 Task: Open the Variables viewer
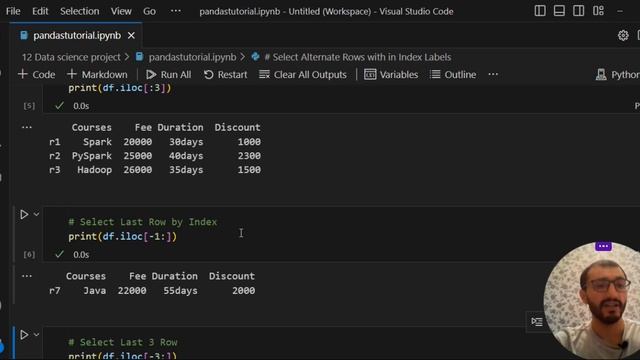pos(391,75)
